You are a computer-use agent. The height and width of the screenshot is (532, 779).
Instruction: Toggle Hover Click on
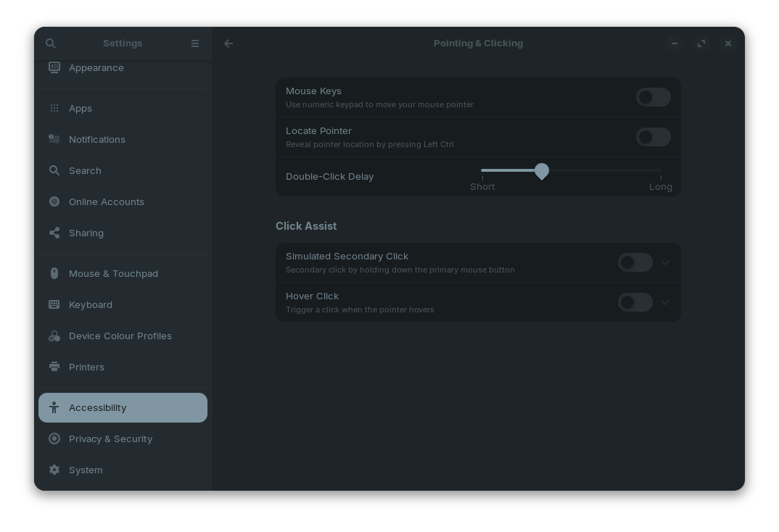[x=635, y=302]
